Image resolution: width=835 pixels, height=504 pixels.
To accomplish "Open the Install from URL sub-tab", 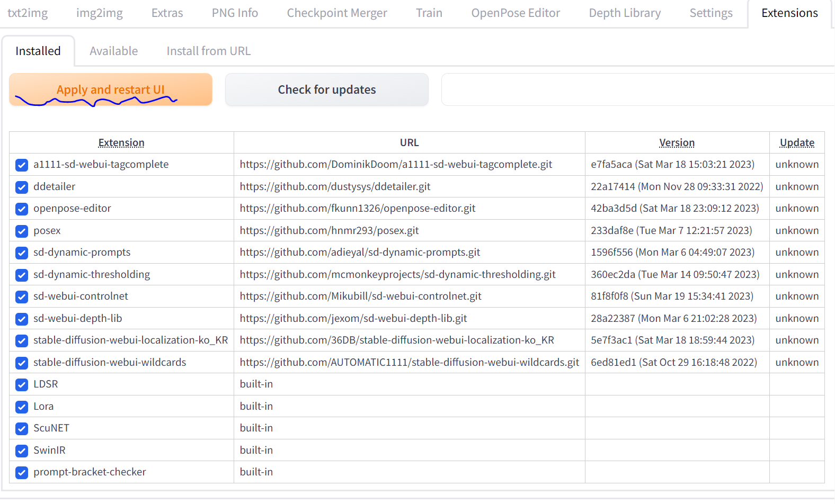I will tap(209, 51).
